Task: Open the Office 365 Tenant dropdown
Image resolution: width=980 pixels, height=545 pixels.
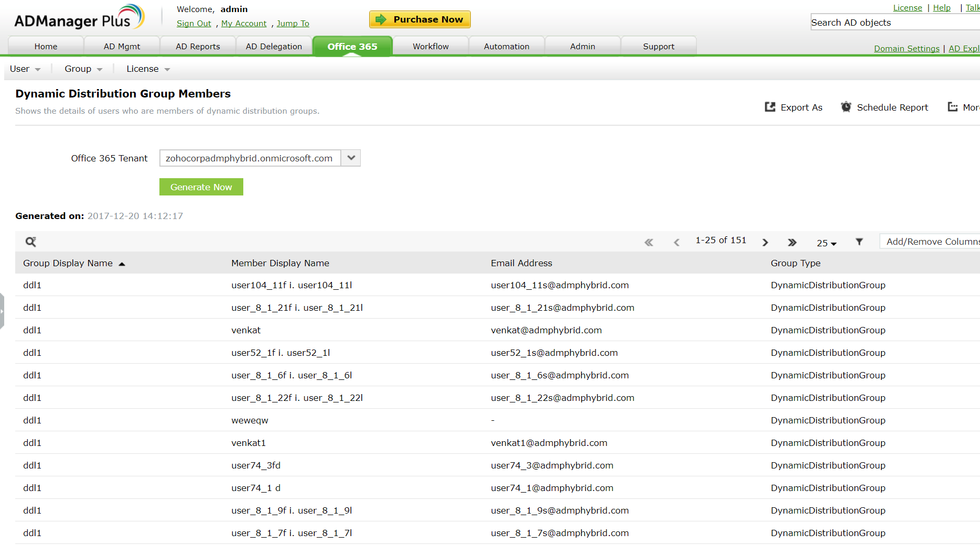Action: tap(351, 158)
